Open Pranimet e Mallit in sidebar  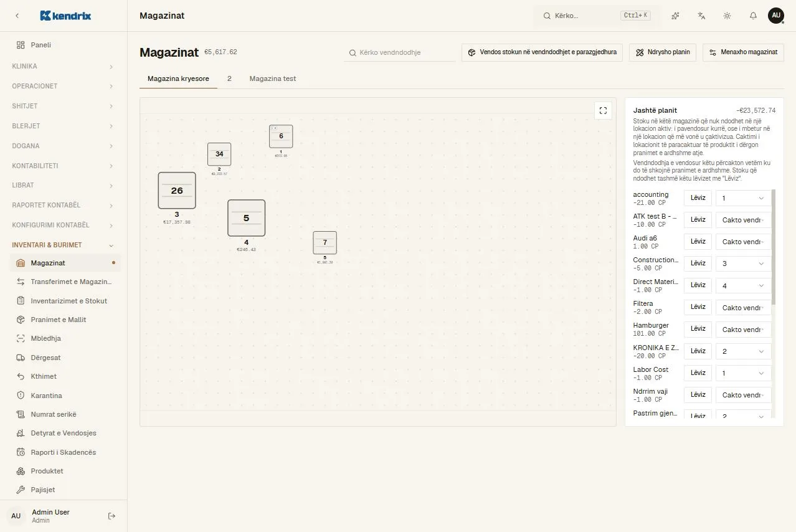pos(64,320)
